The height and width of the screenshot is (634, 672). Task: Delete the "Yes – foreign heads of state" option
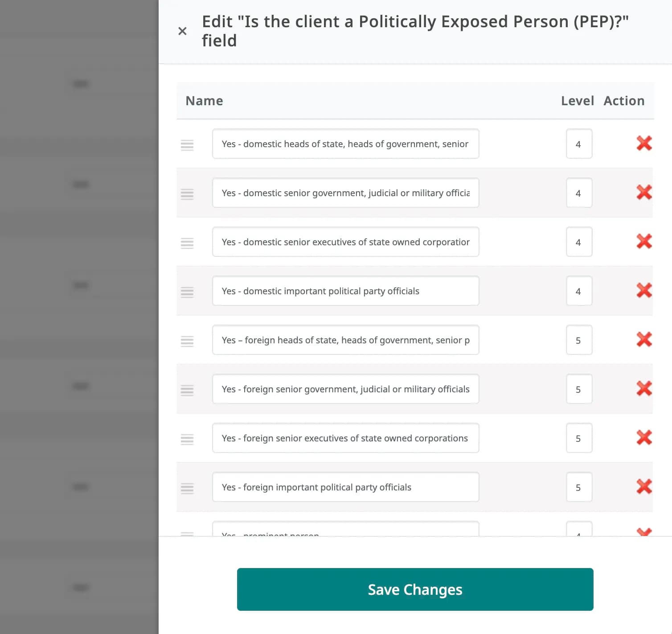tap(644, 340)
